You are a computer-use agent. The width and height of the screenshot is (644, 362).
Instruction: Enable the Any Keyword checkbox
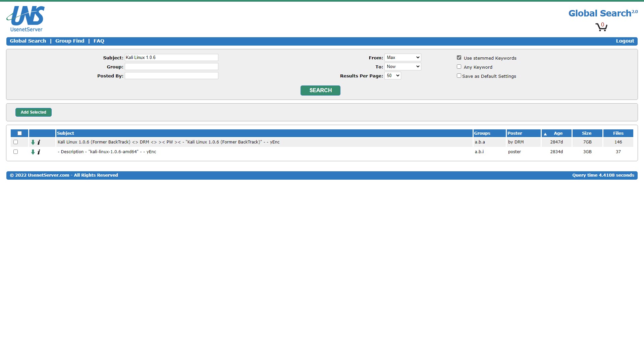459,67
